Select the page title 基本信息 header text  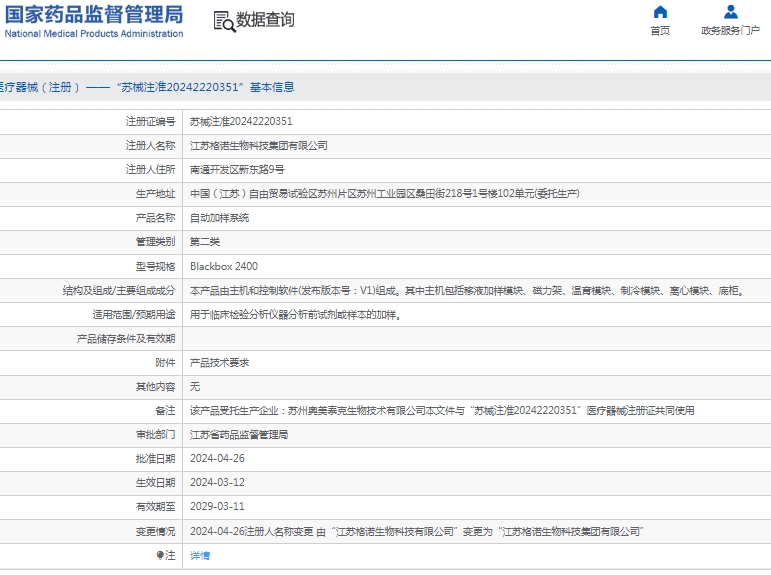[272, 87]
